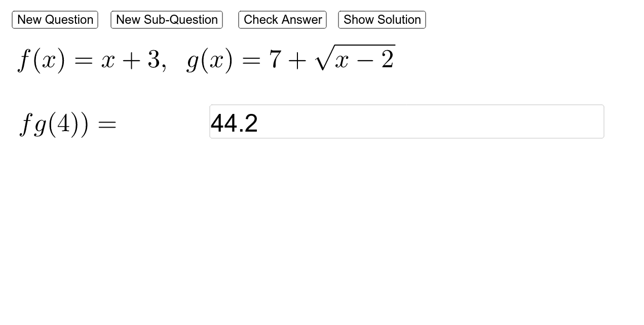Click the equals sign after fg(4))

point(107,125)
